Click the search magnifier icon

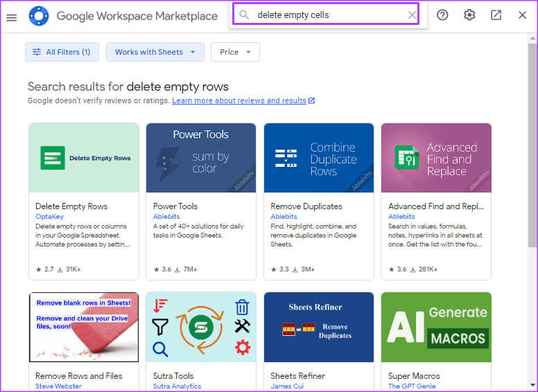coord(244,15)
